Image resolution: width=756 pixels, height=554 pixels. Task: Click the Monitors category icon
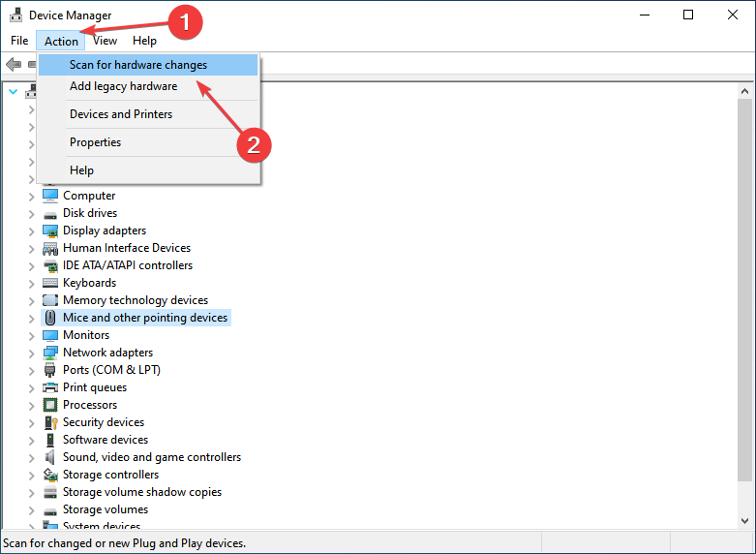[50, 335]
